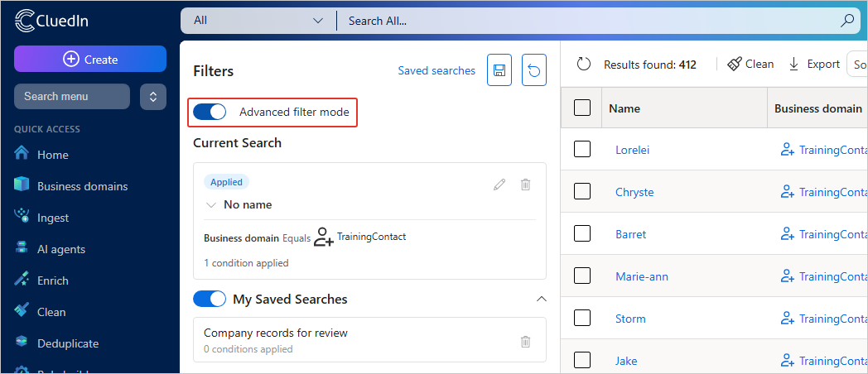The image size is (868, 374).
Task: Click the Business domains cube icon
Action: pyautogui.click(x=21, y=185)
